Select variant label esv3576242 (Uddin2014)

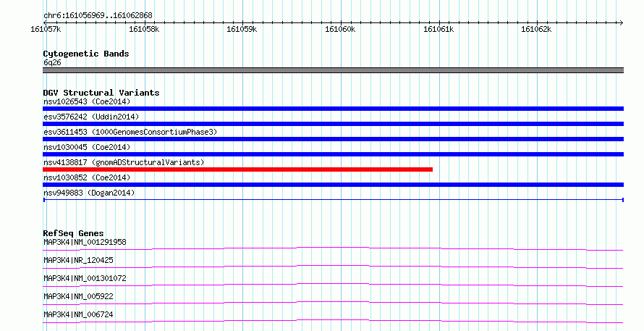point(91,117)
